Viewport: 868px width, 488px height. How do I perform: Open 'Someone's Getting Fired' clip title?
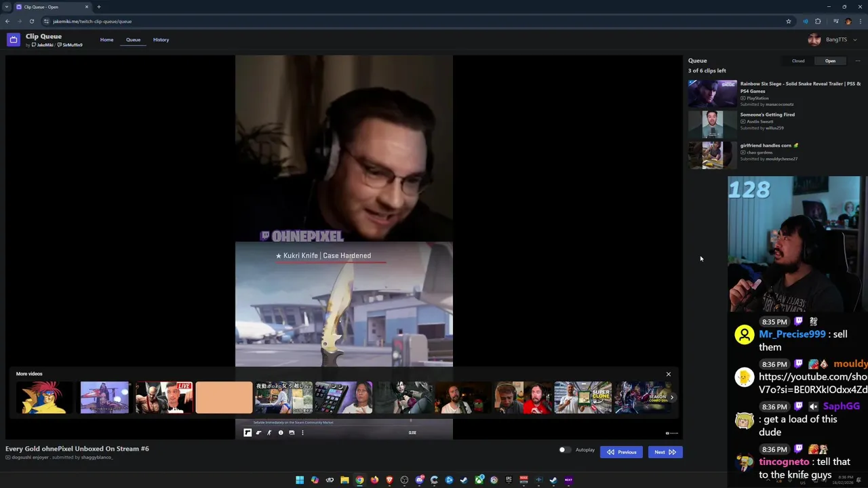767,115
